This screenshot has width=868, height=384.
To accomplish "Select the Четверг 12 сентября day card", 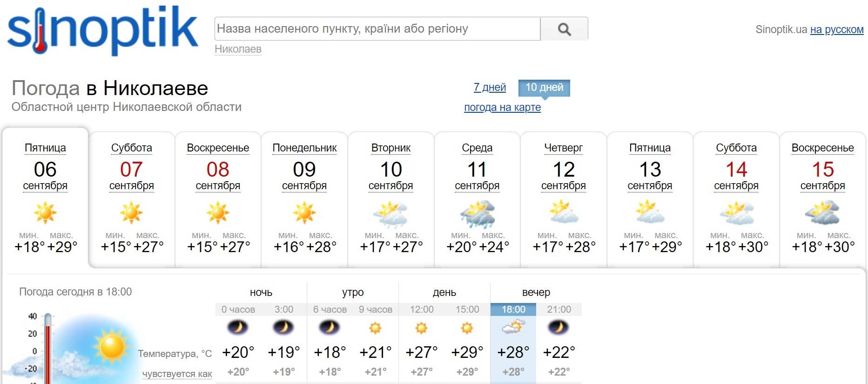I will click(x=564, y=199).
